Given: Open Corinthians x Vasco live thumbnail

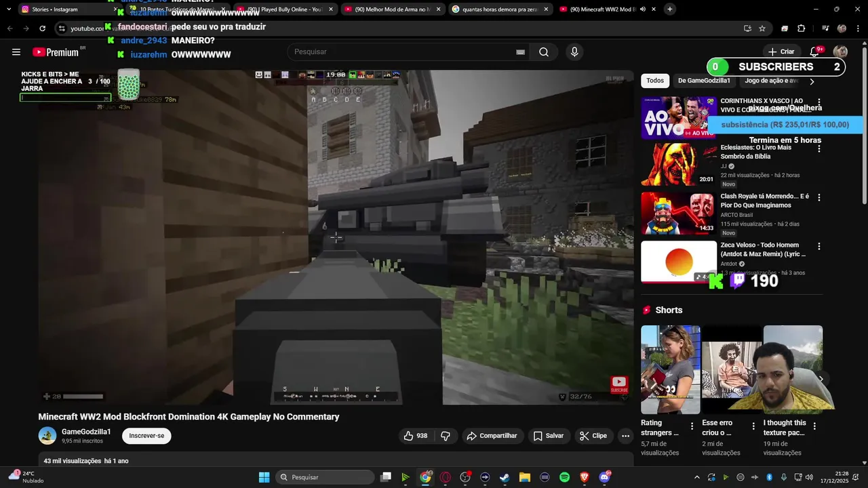Looking at the screenshot, I should point(679,117).
